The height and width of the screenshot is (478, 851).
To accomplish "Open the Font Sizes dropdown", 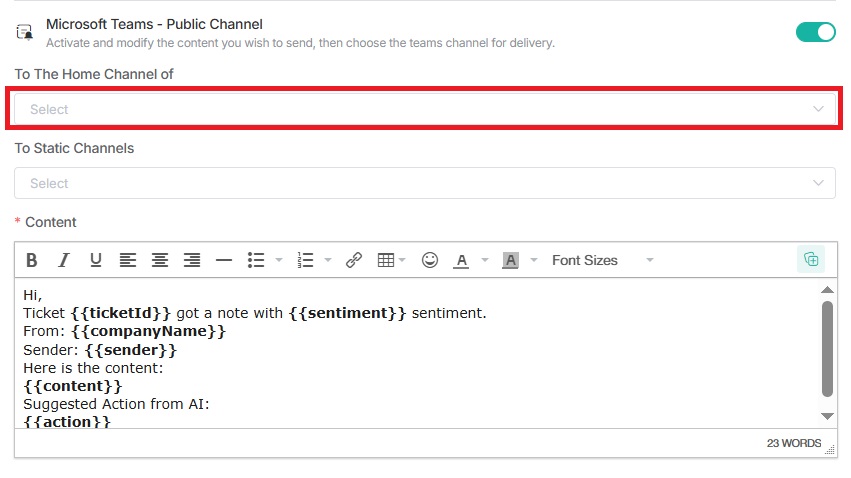I will pos(602,260).
